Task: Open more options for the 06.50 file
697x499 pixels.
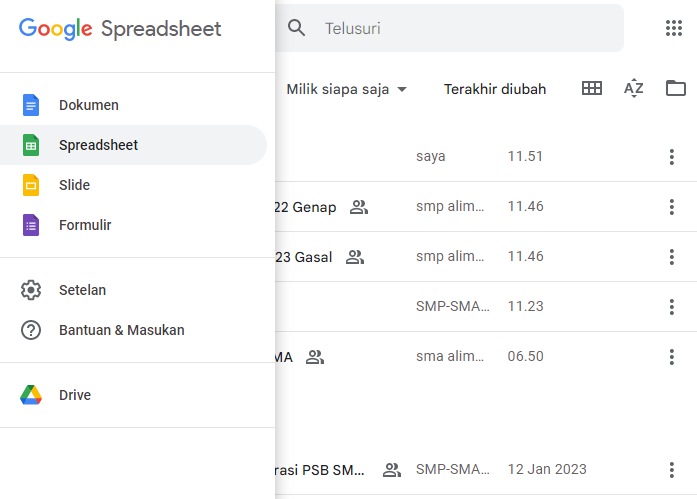Action: 672,357
